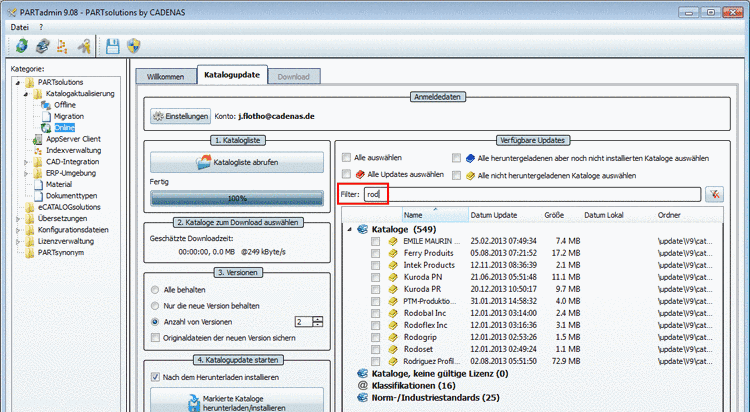Click the blue book icon for downloaded catalogs
The height and width of the screenshot is (412, 750).
(x=470, y=158)
